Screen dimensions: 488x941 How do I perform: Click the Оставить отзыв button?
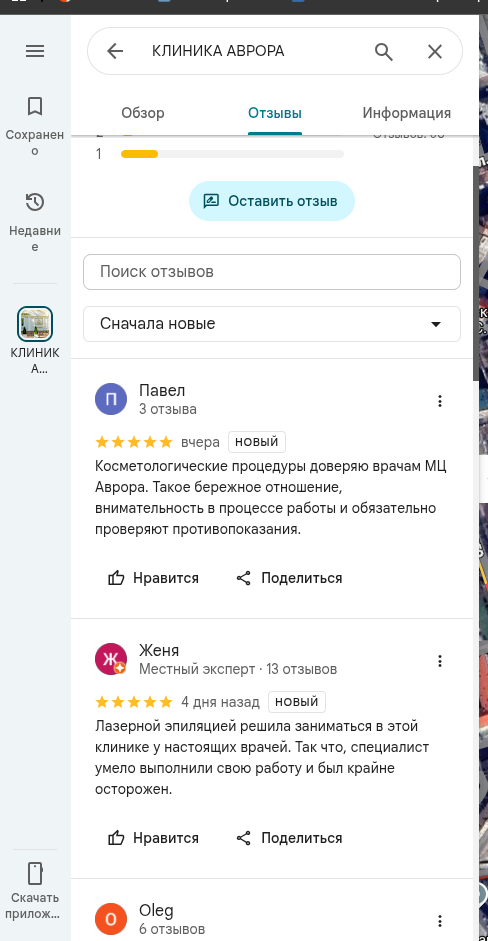tap(272, 201)
